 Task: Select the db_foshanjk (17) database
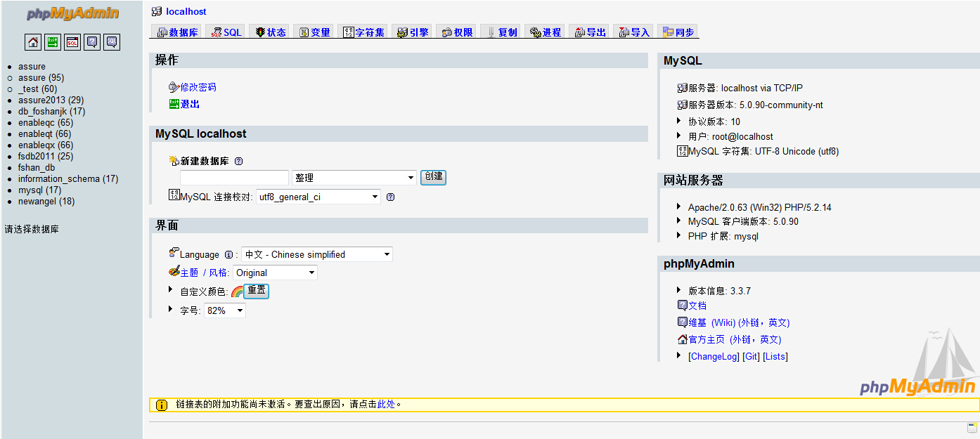pyautogui.click(x=51, y=112)
